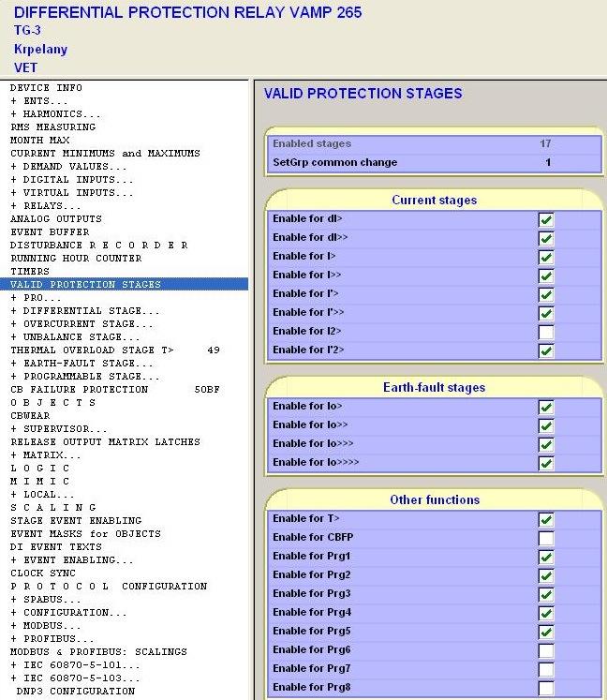
Task: Click the SetGrp common change value
Action: (x=548, y=162)
